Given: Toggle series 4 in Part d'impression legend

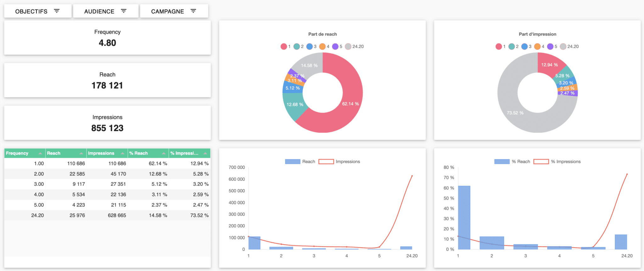Looking at the screenshot, I should (x=539, y=47).
